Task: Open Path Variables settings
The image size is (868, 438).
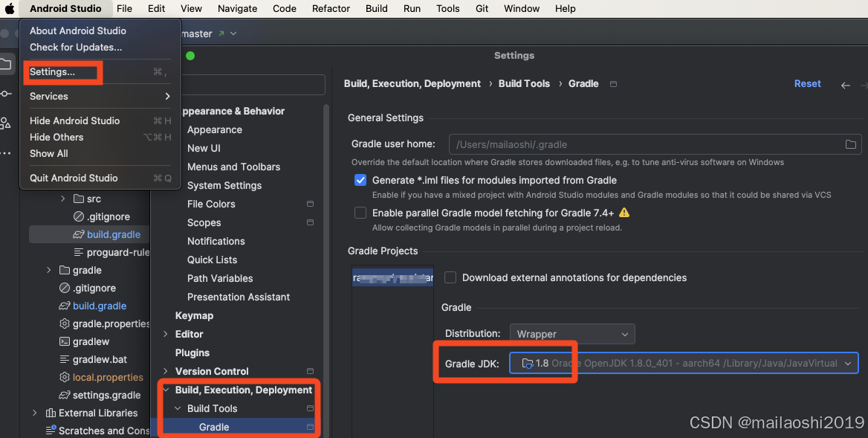Action: pos(220,279)
